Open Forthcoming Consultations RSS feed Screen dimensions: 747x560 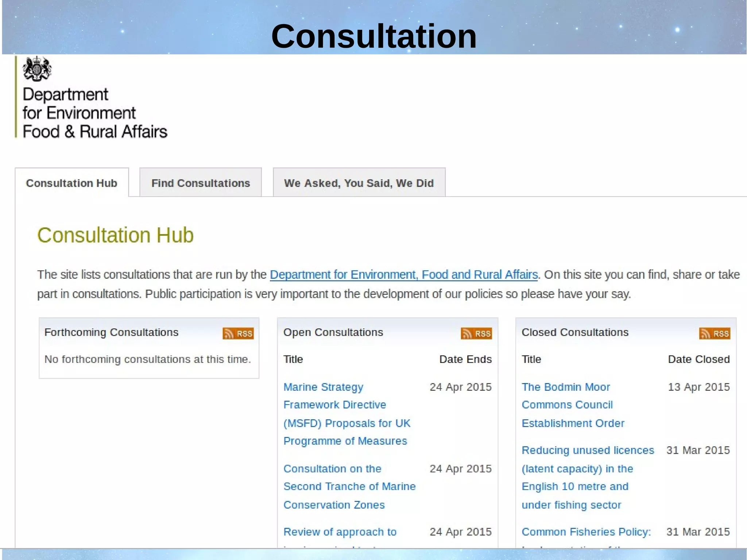pos(238,333)
